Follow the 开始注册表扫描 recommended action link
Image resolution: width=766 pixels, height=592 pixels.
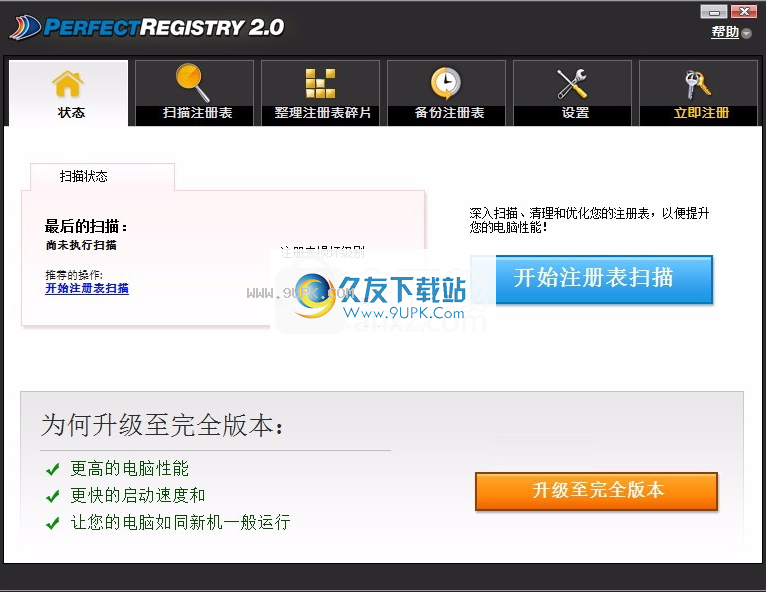coord(87,288)
